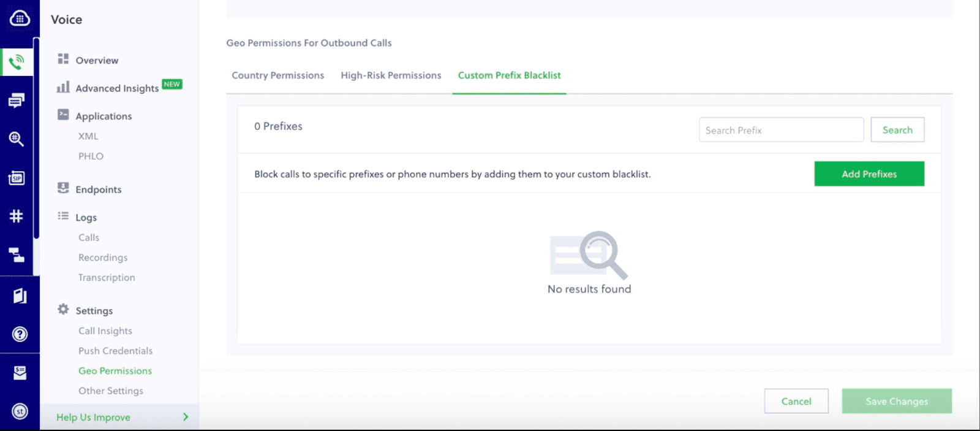Open the SIP trunking icon

pyautogui.click(x=17, y=178)
